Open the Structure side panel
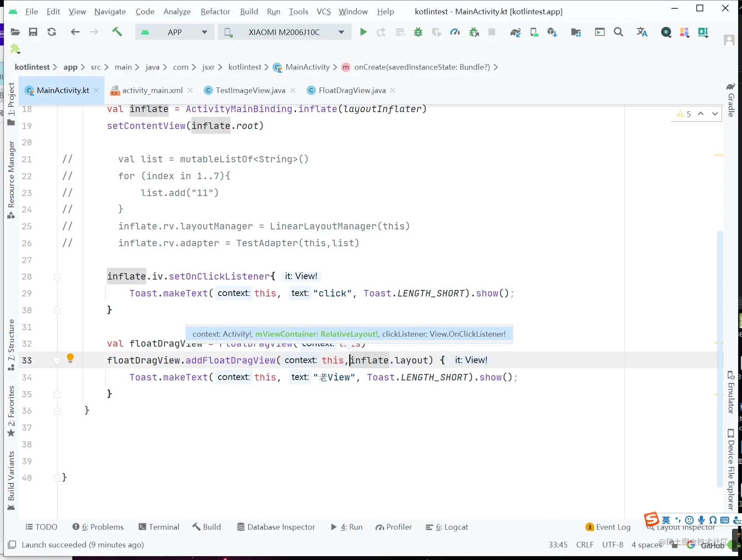 pyautogui.click(x=11, y=345)
